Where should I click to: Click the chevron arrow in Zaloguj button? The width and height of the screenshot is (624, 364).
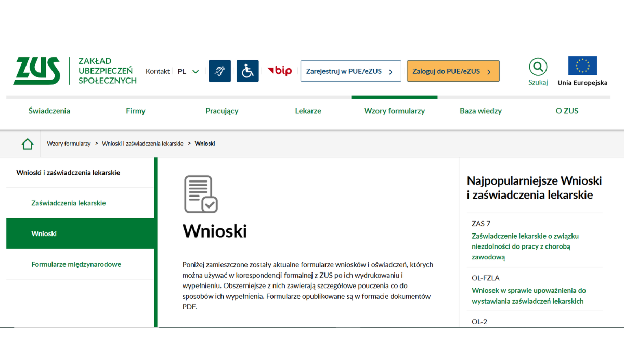tap(489, 72)
